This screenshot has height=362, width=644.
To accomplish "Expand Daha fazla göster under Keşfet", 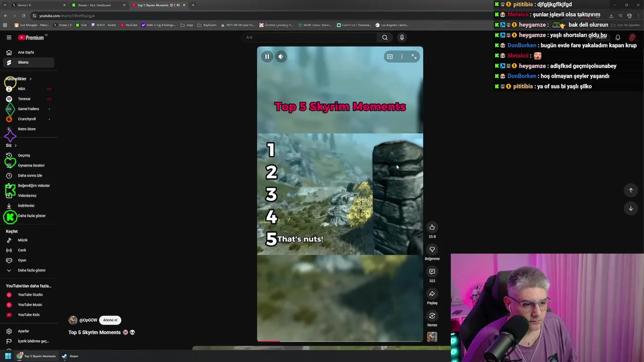I will [x=29, y=270].
